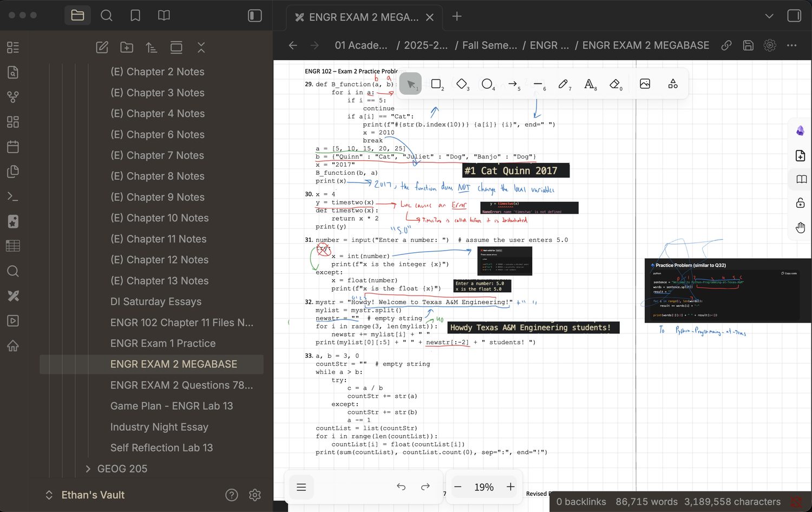
Task: Toggle auto-reveal current file in explorer
Action: pos(176,48)
